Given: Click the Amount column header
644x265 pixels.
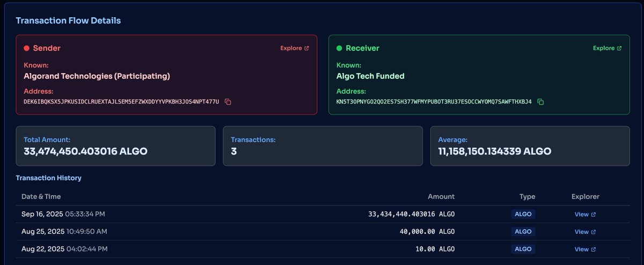Looking at the screenshot, I should (x=441, y=197).
